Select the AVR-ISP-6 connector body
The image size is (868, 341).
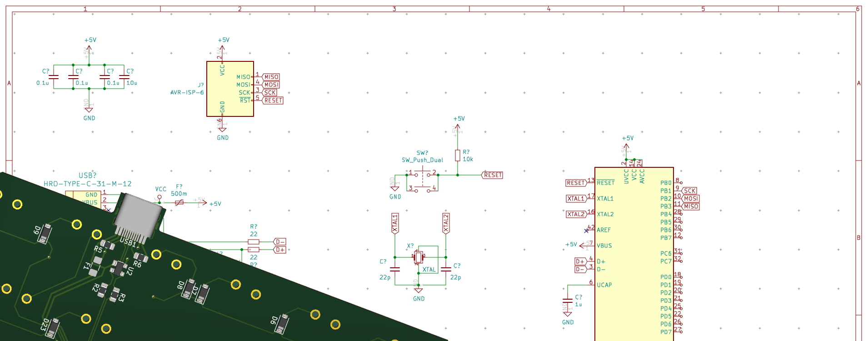coord(230,89)
